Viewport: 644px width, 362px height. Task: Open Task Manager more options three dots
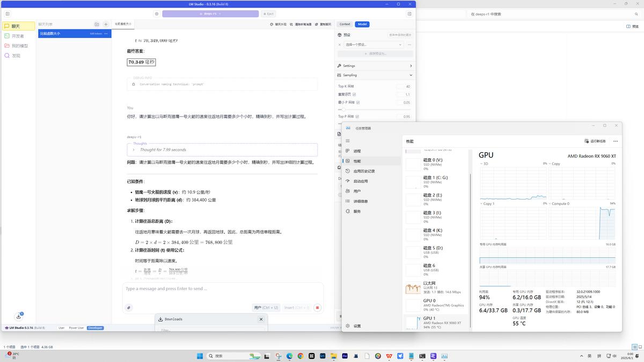click(615, 141)
